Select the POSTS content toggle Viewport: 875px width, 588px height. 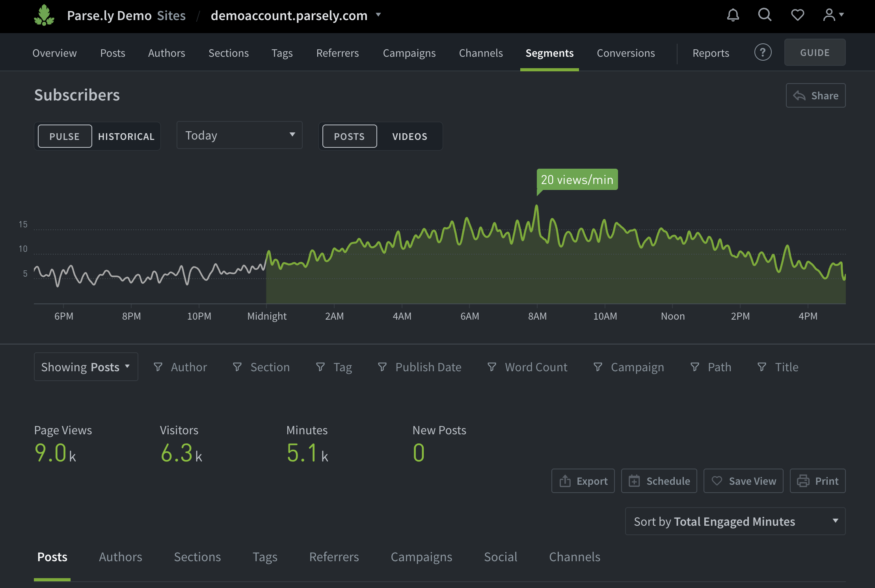point(349,136)
